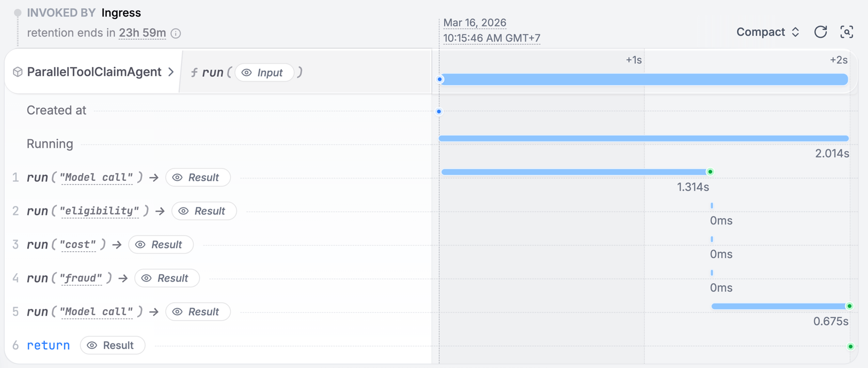The image size is (868, 368).
Task: Expand the chevron after ParallelToolClaimAgent
Action: [x=171, y=72]
